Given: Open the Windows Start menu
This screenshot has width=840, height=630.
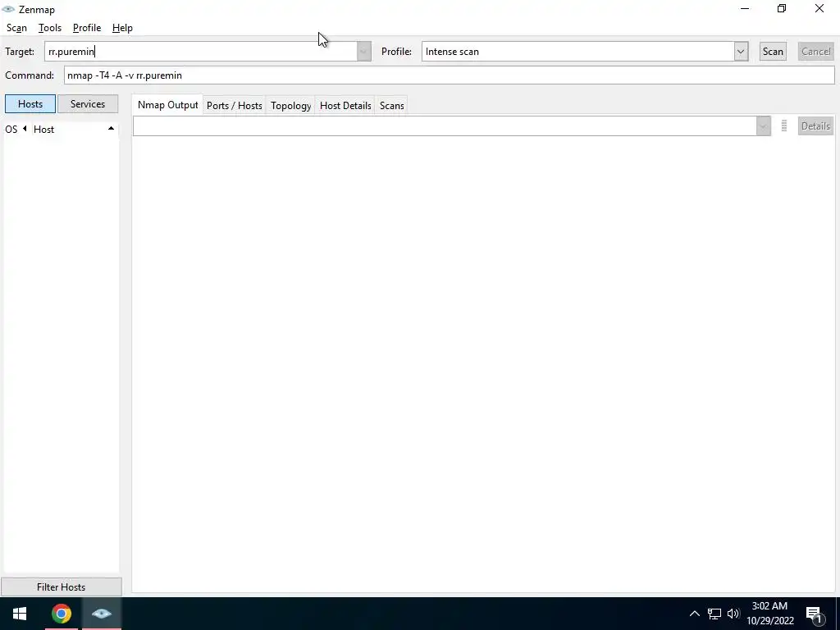Looking at the screenshot, I should tap(20, 614).
